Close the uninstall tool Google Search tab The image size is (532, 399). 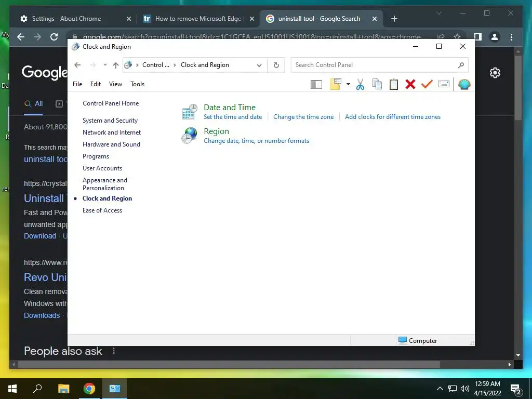tap(375, 19)
